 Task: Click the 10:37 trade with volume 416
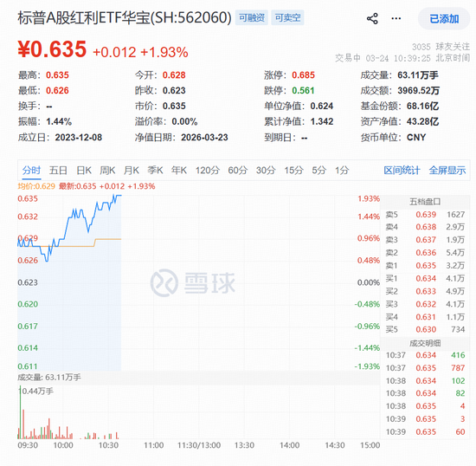point(425,355)
